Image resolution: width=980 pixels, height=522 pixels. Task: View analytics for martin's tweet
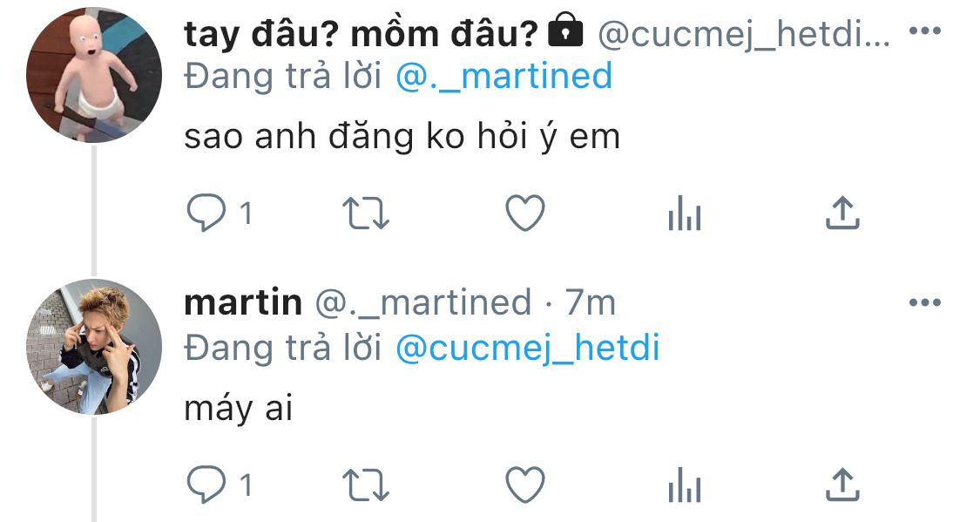[684, 485]
